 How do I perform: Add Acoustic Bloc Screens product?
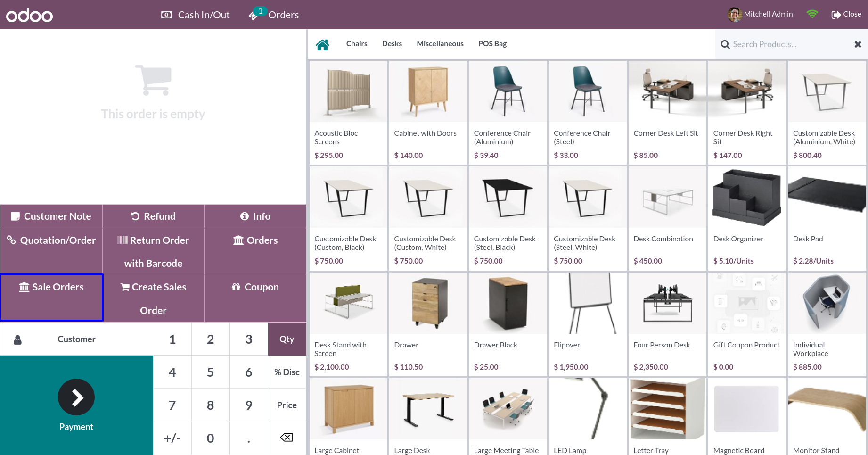pos(348,112)
